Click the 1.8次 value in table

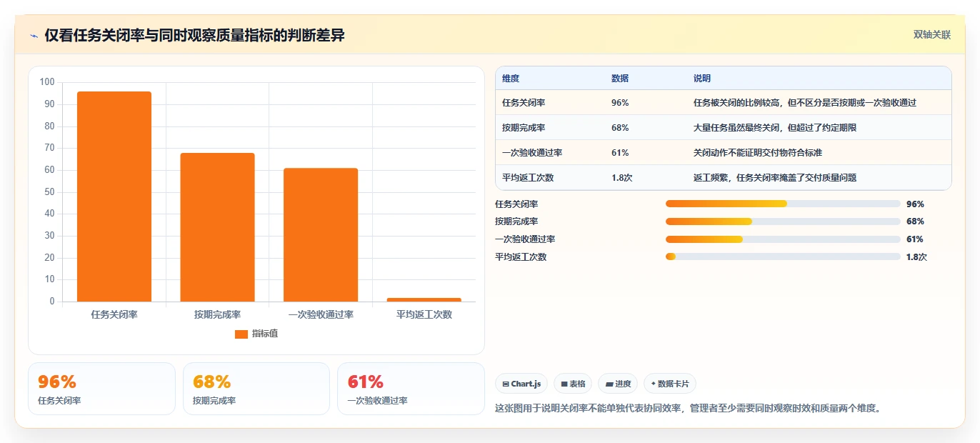[x=622, y=178]
